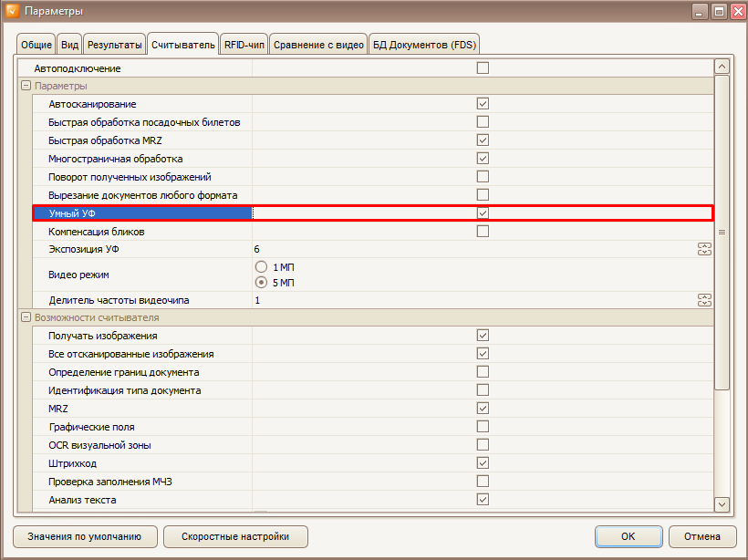748x560 pixels.
Task: Open the Общие tab
Action: (x=36, y=45)
